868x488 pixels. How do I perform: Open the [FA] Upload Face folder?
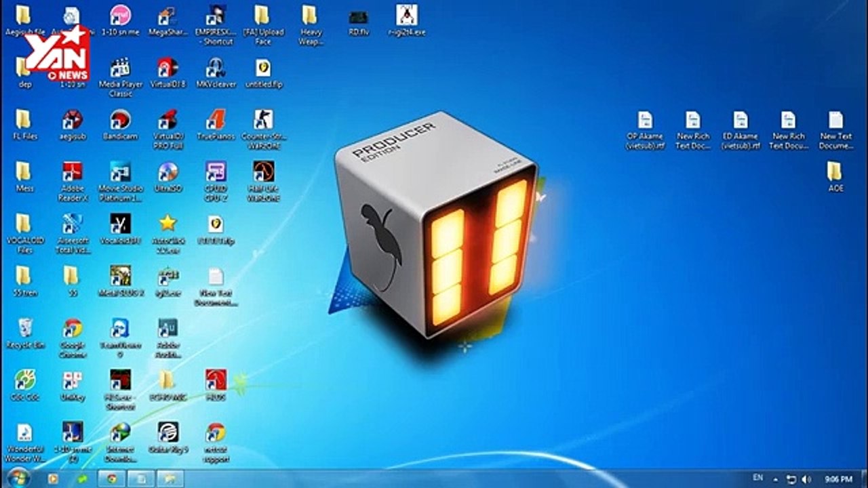point(262,26)
